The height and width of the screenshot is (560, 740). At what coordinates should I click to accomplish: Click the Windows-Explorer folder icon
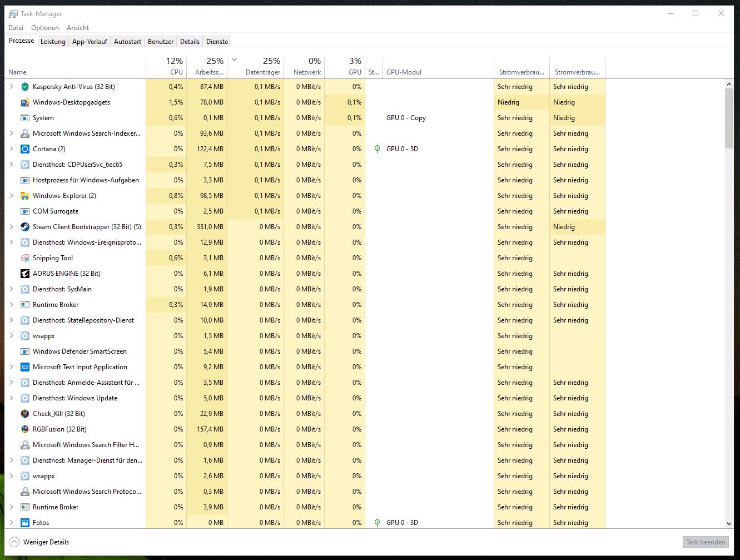click(x=24, y=196)
